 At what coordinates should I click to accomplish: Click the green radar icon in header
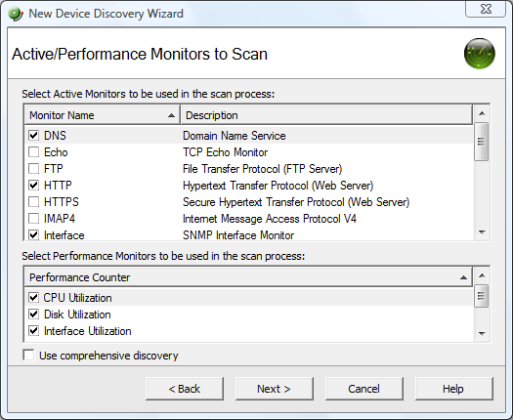point(480,54)
